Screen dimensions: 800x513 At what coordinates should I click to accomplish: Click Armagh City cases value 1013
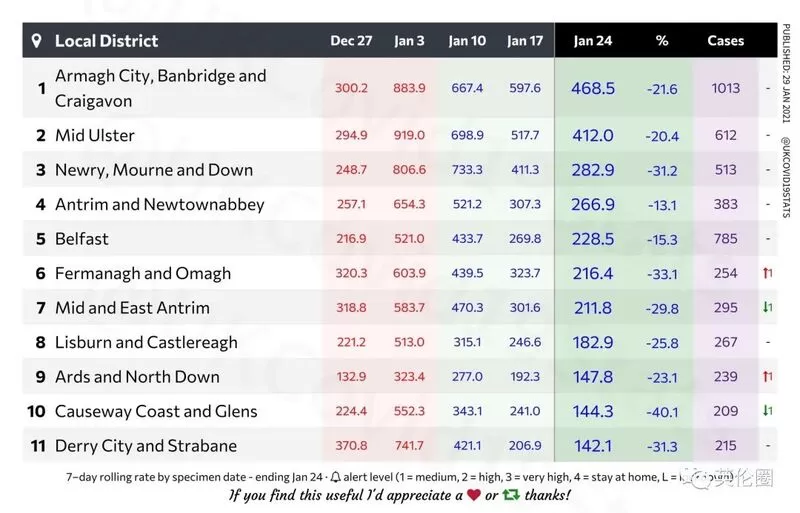point(726,88)
